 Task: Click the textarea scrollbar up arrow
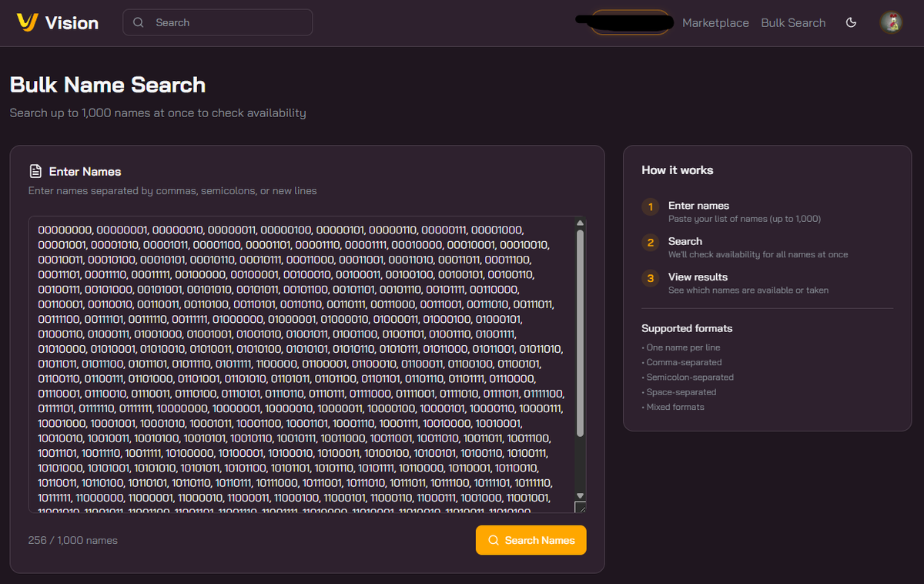pyautogui.click(x=580, y=223)
